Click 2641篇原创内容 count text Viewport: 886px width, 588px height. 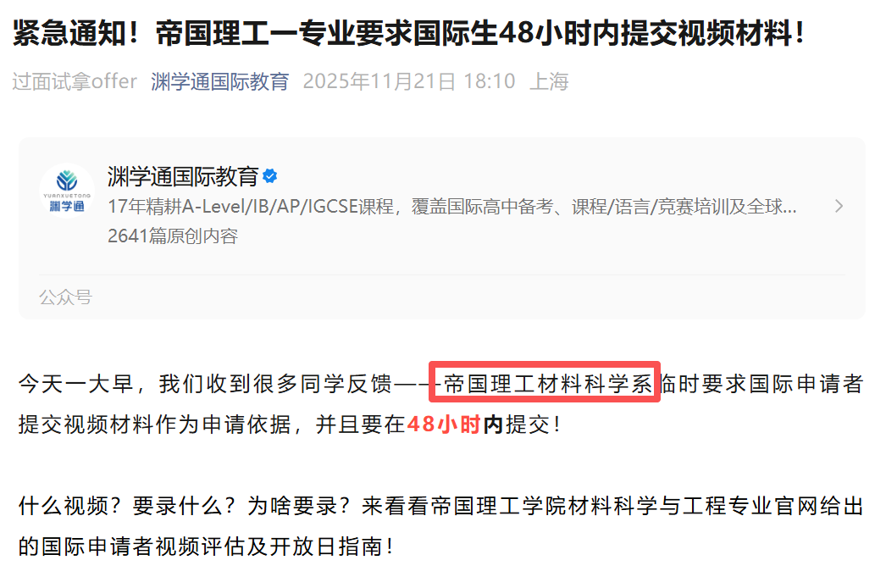pos(173,236)
